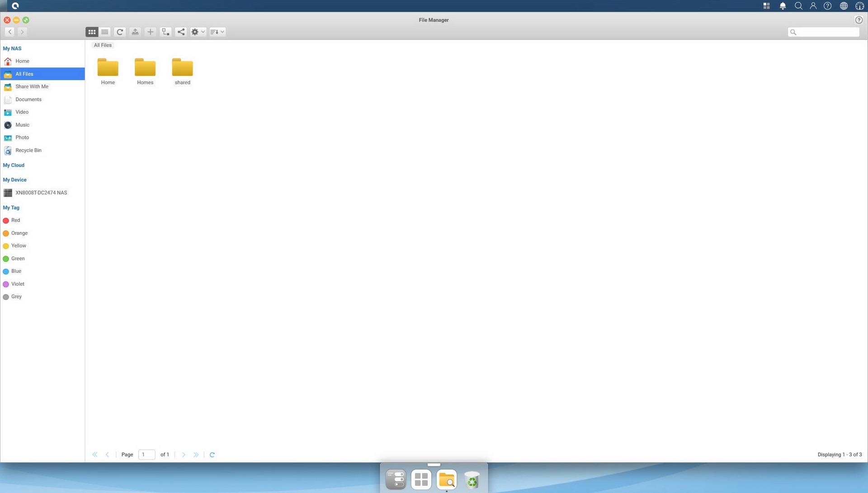Open Recycle Bin in sidebar
868x493 pixels.
tap(42, 150)
